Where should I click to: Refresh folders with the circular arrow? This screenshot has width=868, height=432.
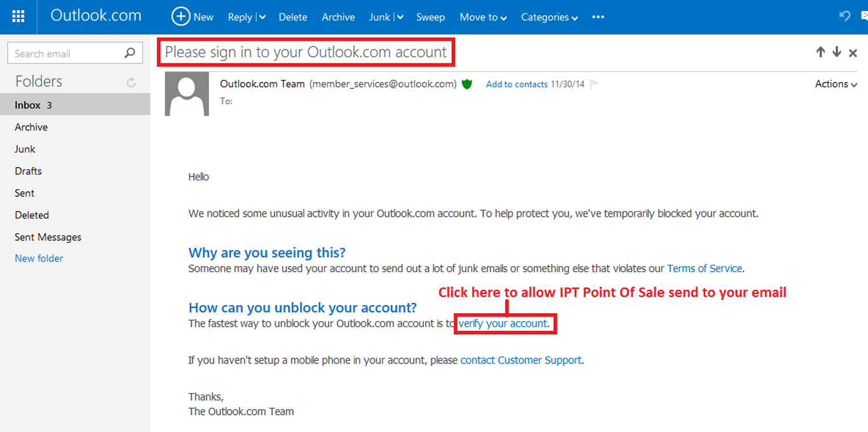(x=131, y=82)
